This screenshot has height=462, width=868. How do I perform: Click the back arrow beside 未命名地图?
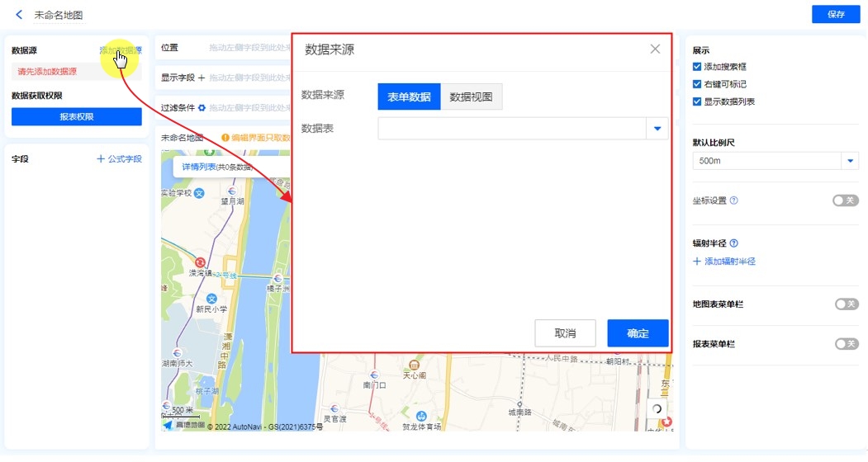pos(19,15)
